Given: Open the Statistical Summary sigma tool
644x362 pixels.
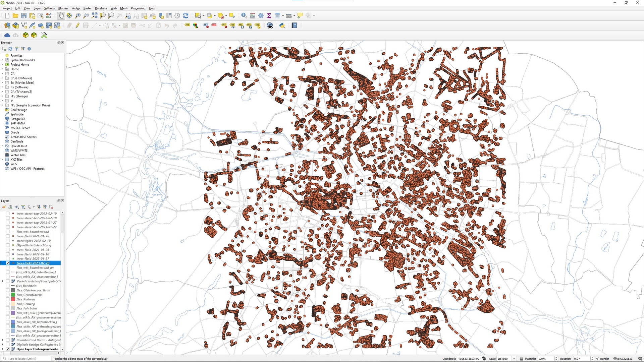Looking at the screenshot, I should (269, 16).
